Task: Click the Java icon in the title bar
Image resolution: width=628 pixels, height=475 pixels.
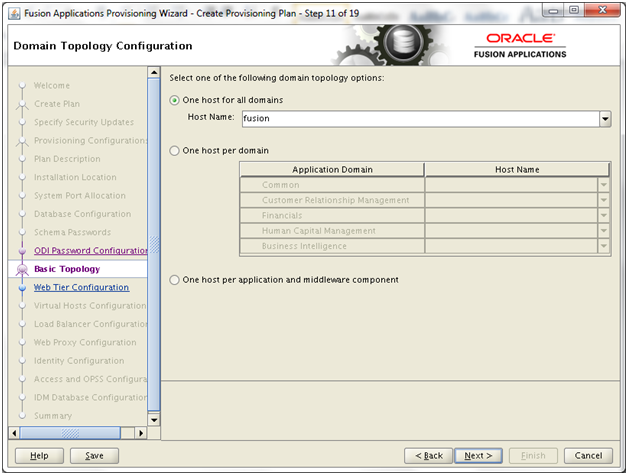Action: point(14,14)
